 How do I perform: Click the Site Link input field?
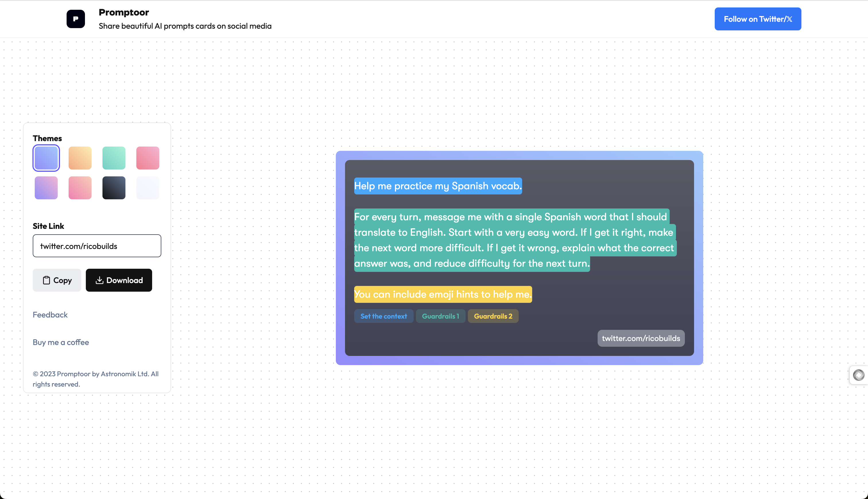pos(97,246)
